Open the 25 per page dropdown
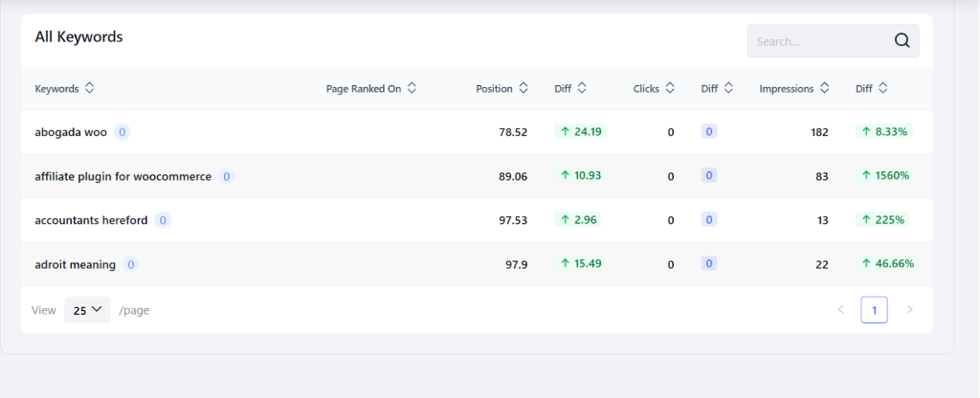This screenshot has height=398, width=980. click(x=87, y=310)
